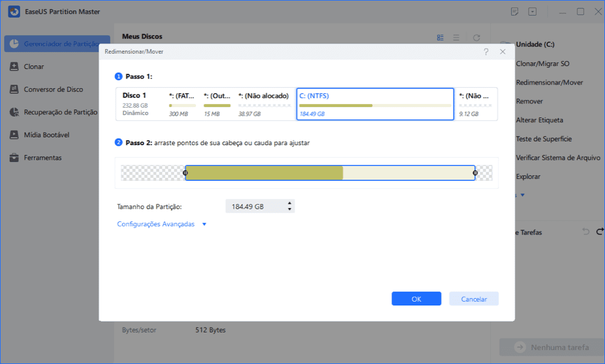This screenshot has width=605, height=364.
Task: Switch Meus Discos to compact list view
Action: coord(456,37)
